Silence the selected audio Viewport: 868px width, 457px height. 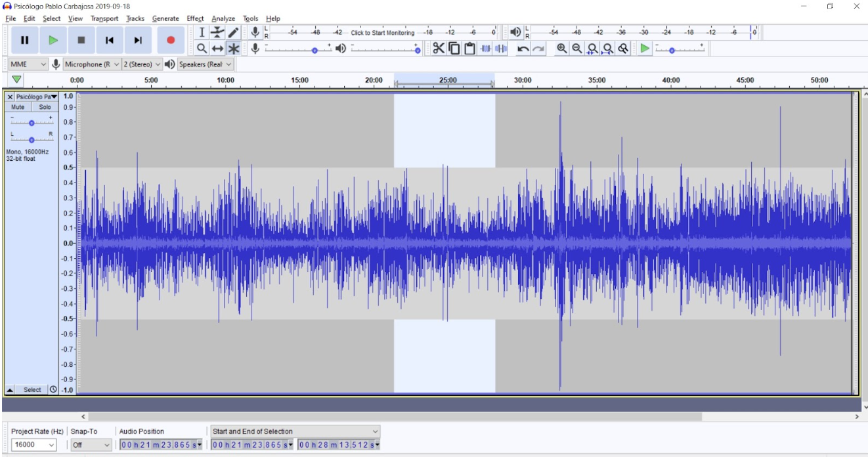point(501,48)
